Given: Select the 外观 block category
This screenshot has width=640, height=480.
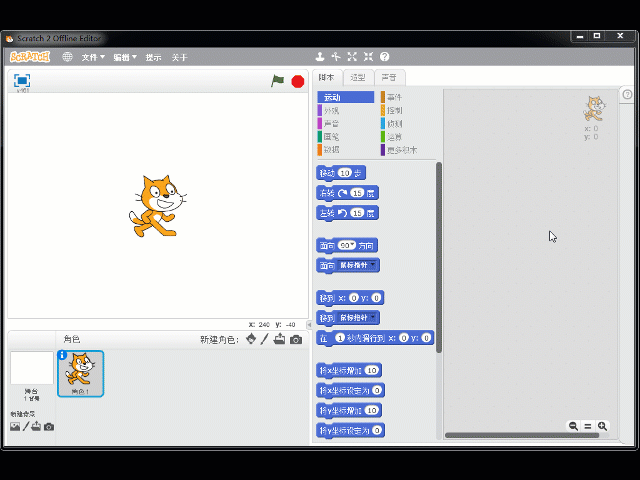Looking at the screenshot, I should (345, 111).
